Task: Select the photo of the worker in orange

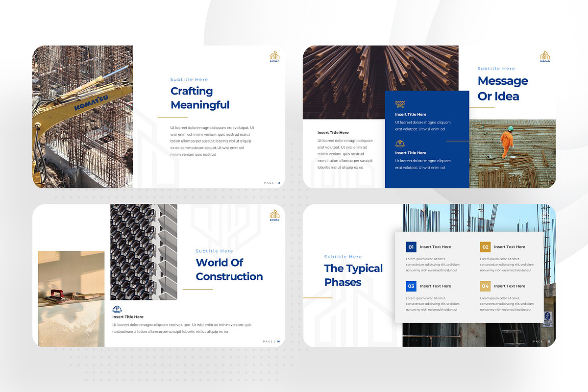Action: pyautogui.click(x=513, y=153)
